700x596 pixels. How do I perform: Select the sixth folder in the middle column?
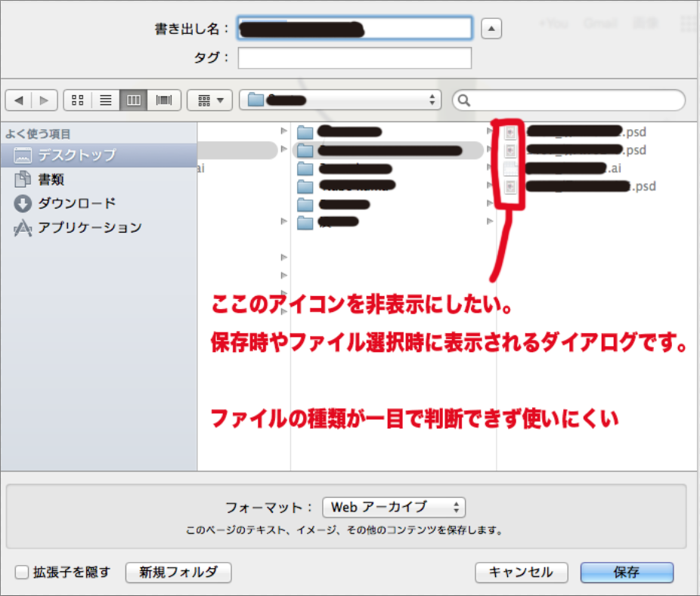[x=388, y=222]
